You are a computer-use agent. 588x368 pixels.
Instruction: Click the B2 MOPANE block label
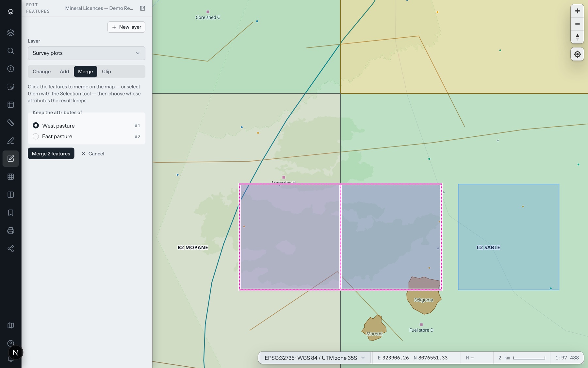193,247
